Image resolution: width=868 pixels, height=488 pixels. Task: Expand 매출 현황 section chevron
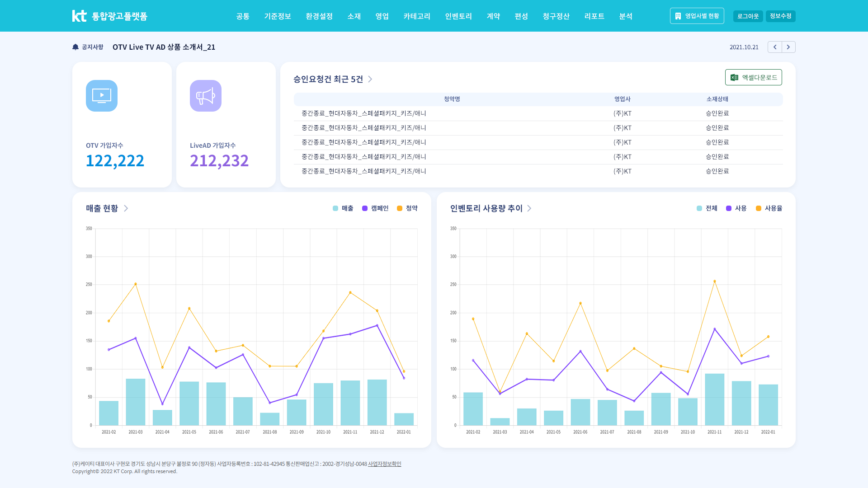point(126,208)
